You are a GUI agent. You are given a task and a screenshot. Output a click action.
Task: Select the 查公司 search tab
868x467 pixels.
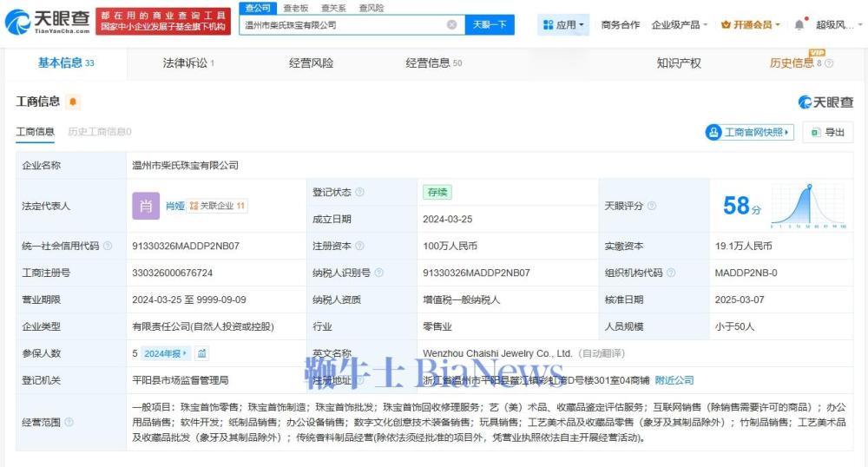pyautogui.click(x=258, y=8)
